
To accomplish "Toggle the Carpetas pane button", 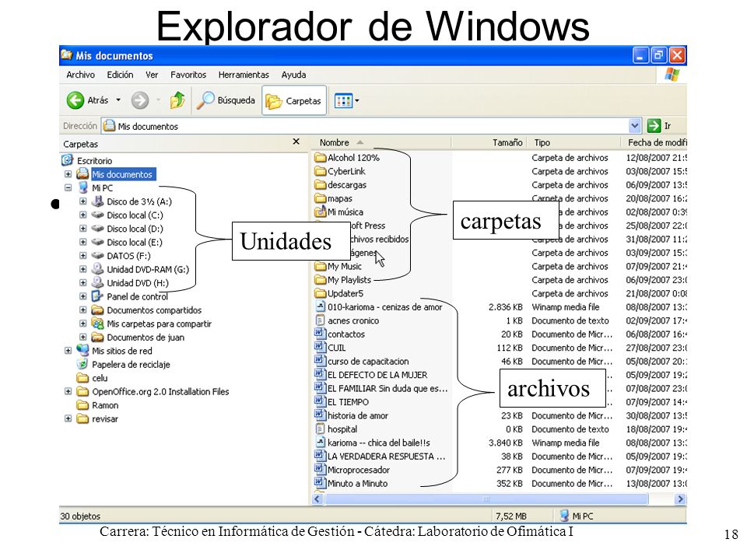I will [294, 100].
